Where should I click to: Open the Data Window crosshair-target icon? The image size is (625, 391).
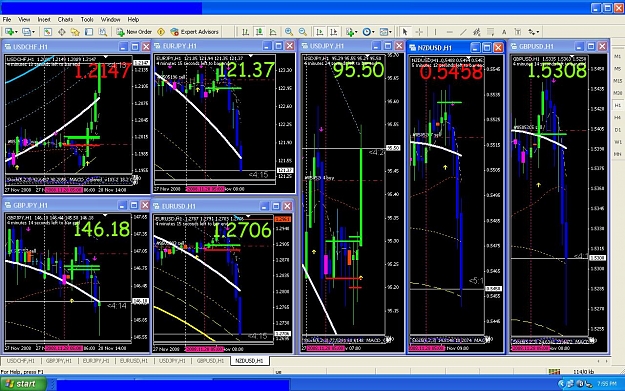coord(62,32)
